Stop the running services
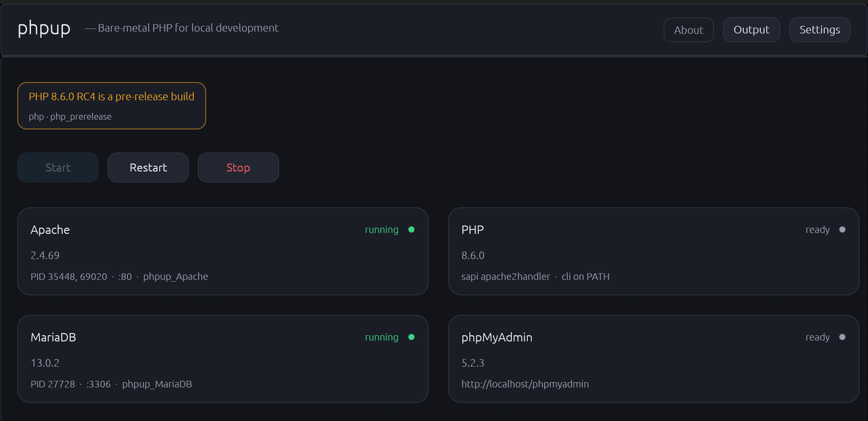The width and height of the screenshot is (868, 421). click(238, 168)
